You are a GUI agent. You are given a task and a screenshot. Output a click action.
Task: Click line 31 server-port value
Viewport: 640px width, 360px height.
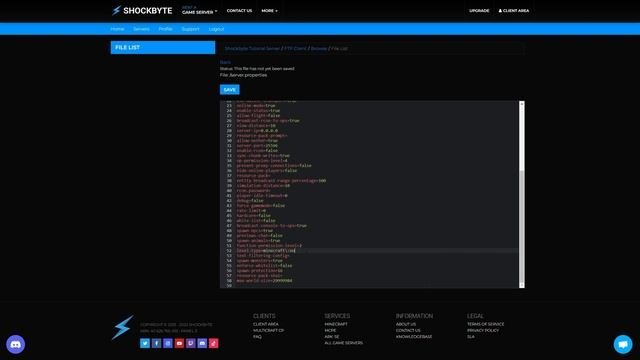click(x=271, y=146)
